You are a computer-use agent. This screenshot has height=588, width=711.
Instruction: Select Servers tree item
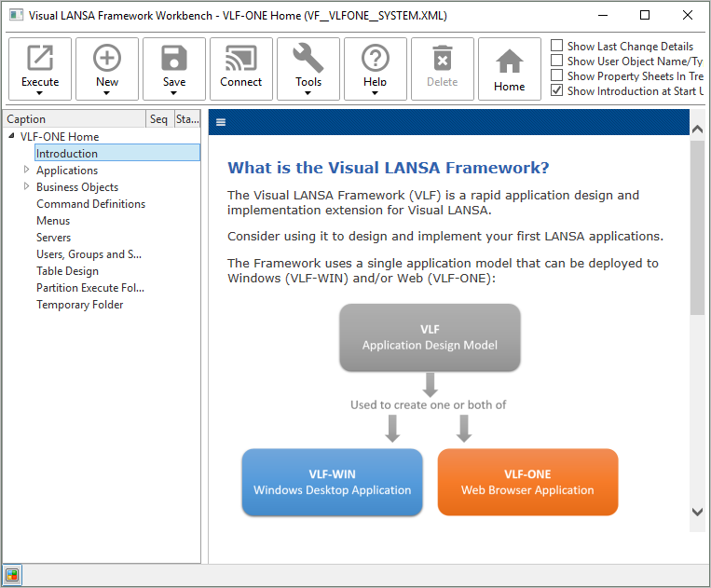(53, 237)
